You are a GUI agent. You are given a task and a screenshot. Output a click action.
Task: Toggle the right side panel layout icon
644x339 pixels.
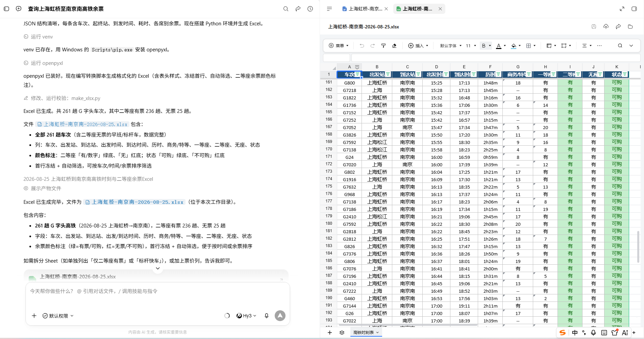(634, 9)
